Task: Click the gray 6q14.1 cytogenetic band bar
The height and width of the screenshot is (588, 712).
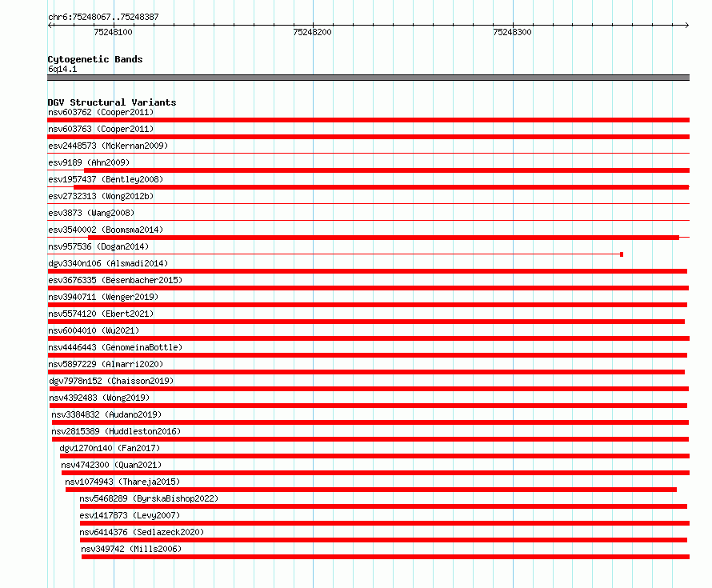Action: [x=368, y=78]
